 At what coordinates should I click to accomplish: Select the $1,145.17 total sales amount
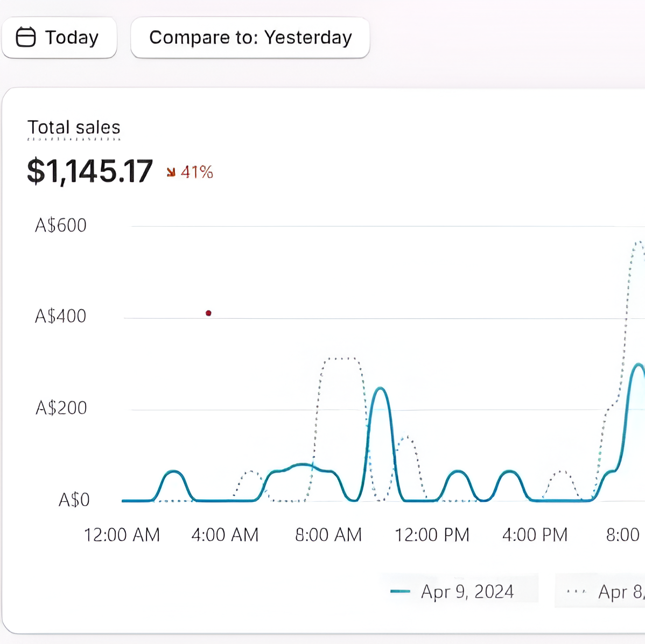point(90,171)
